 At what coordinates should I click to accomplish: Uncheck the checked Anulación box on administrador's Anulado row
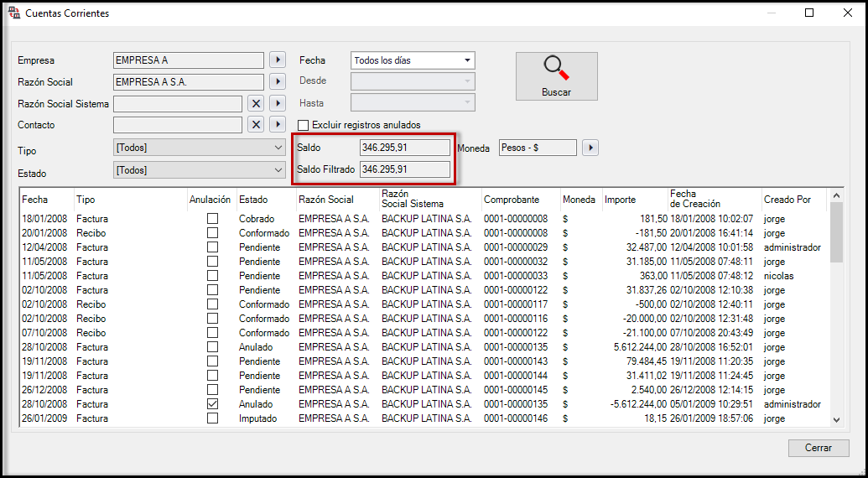(x=212, y=404)
